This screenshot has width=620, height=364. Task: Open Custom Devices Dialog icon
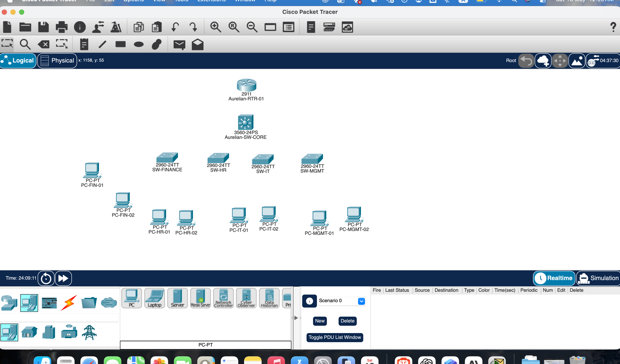pyautogui.click(x=329, y=27)
